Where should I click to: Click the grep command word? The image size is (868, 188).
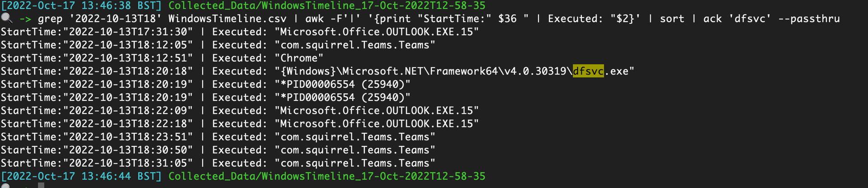[50, 19]
